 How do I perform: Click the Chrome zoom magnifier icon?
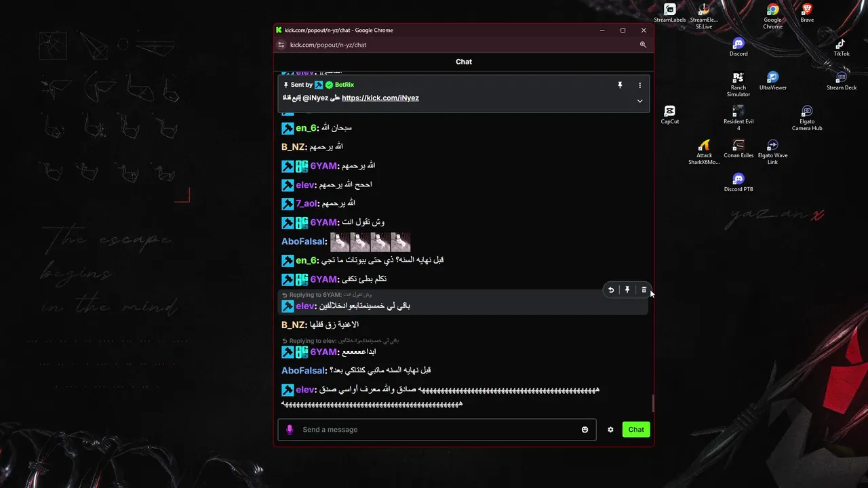coord(643,45)
